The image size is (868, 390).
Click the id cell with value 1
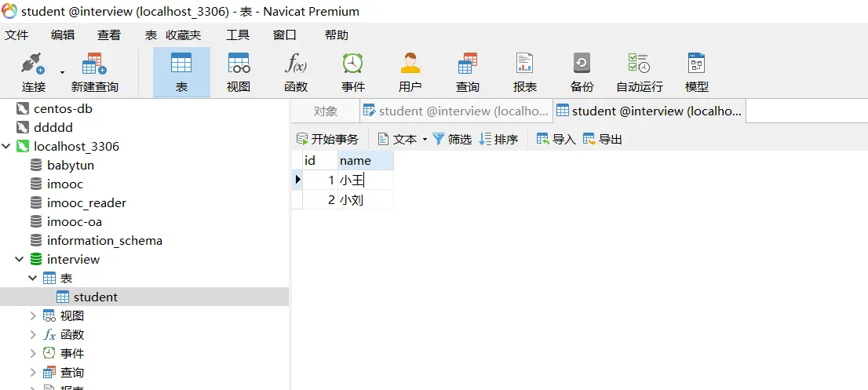[x=320, y=180]
